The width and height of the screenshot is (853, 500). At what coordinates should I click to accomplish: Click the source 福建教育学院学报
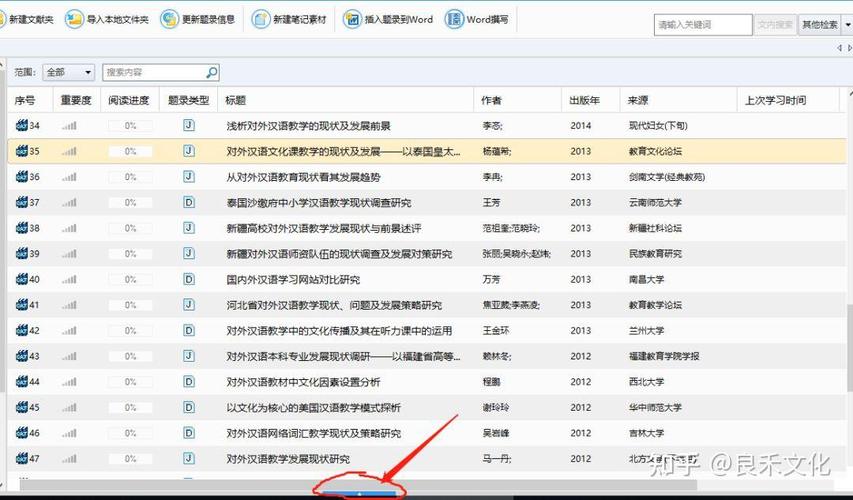(x=664, y=356)
